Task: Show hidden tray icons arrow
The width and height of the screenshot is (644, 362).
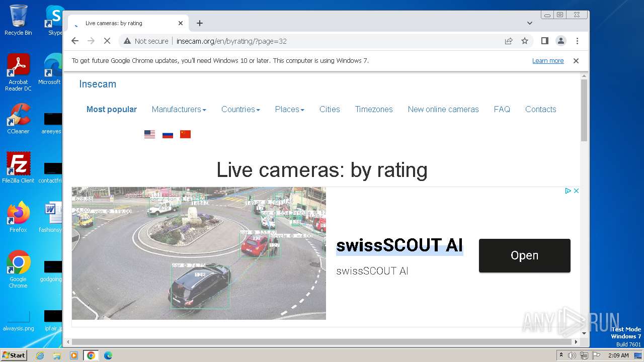Action: point(561,355)
